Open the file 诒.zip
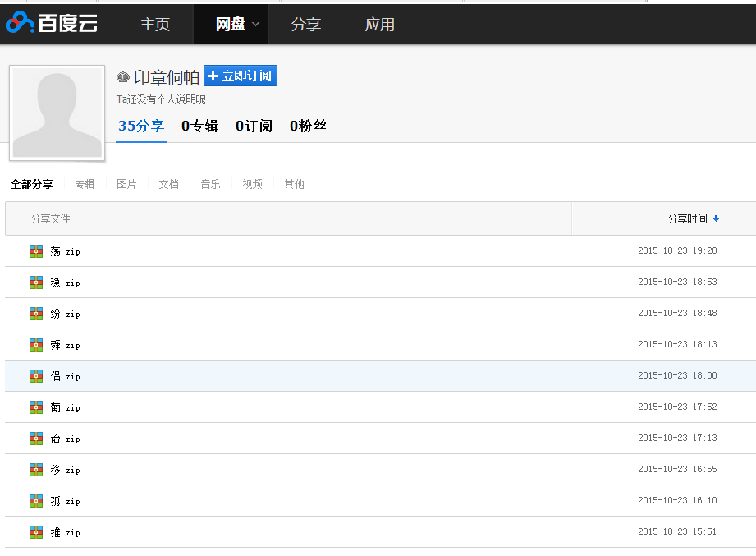 pos(65,439)
